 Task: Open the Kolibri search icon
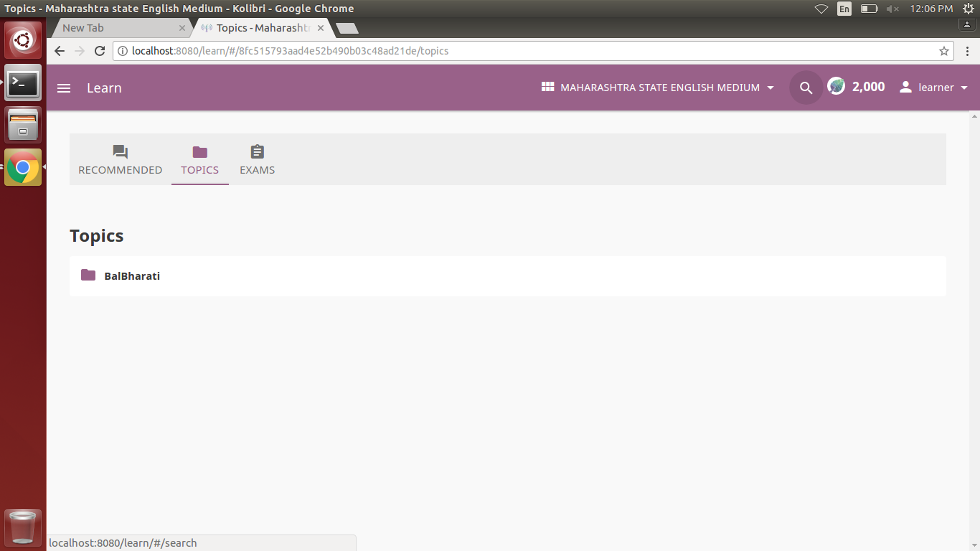[x=806, y=87]
